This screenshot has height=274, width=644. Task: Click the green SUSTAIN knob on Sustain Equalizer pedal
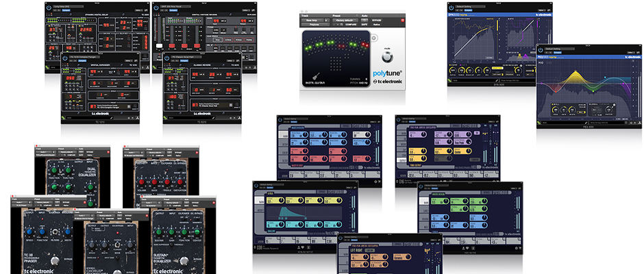tap(158, 232)
